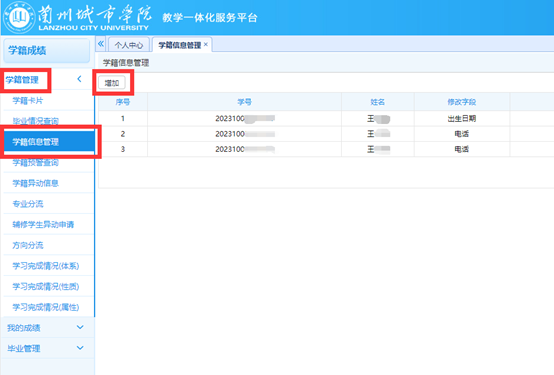Select the 电话 cell in row 2
554x375 pixels.
(x=462, y=134)
